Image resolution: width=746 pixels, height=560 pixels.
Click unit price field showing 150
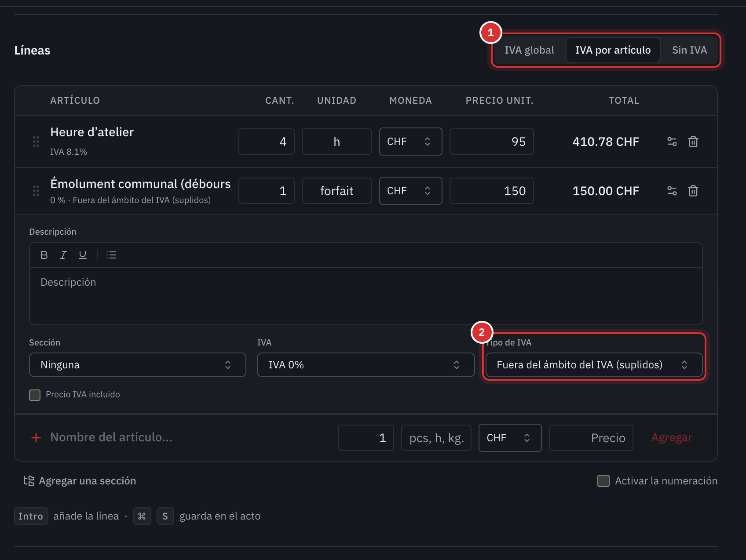pos(491,191)
